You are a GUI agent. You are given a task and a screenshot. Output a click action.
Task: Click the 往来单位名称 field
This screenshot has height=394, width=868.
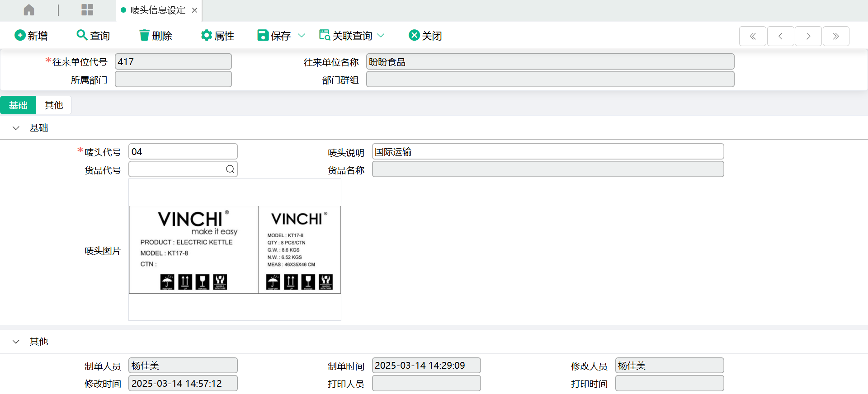click(550, 62)
